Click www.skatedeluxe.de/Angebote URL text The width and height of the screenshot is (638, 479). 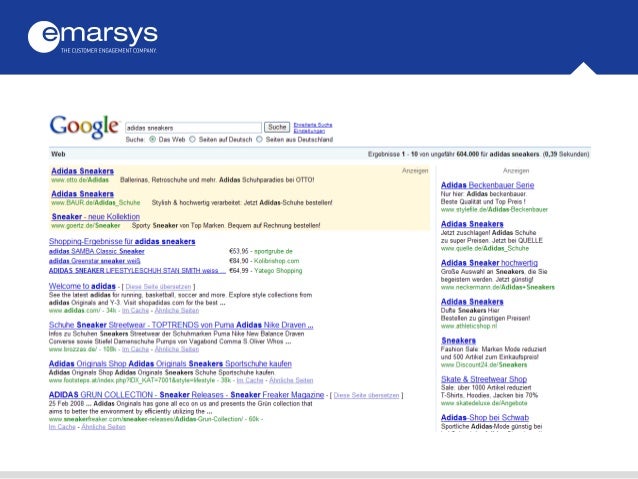click(x=484, y=403)
